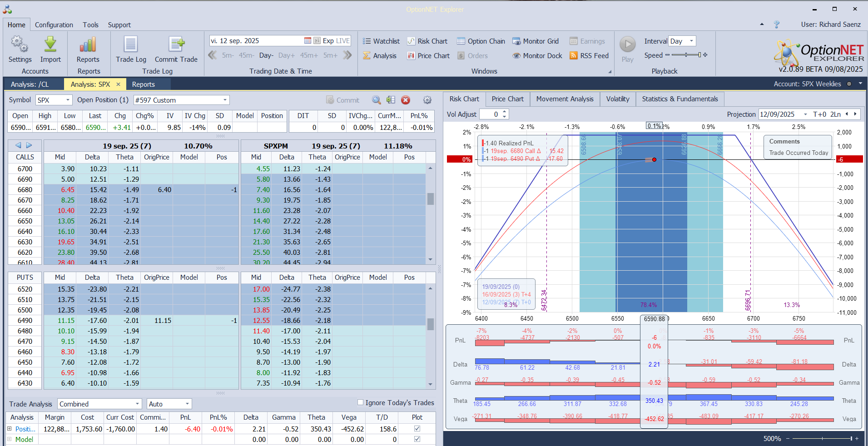This screenshot has height=446, width=868.
Task: Click the Import icon
Action: click(x=50, y=50)
